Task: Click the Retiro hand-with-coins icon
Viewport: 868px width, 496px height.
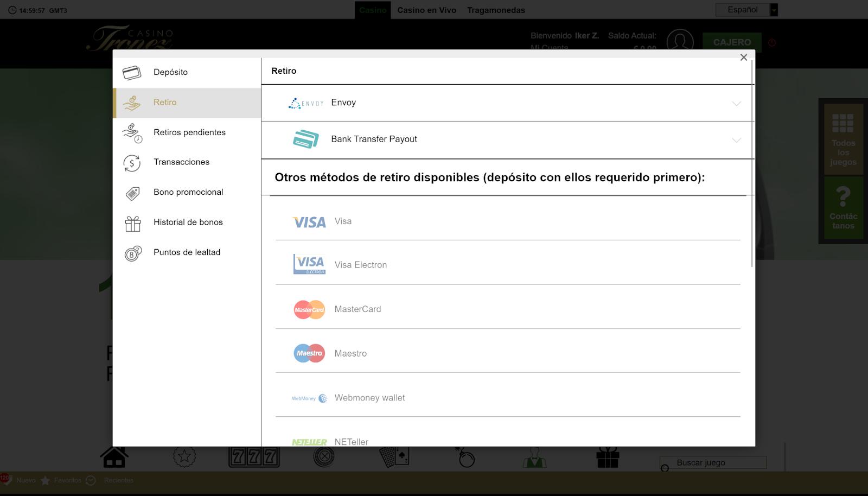Action: 132,103
